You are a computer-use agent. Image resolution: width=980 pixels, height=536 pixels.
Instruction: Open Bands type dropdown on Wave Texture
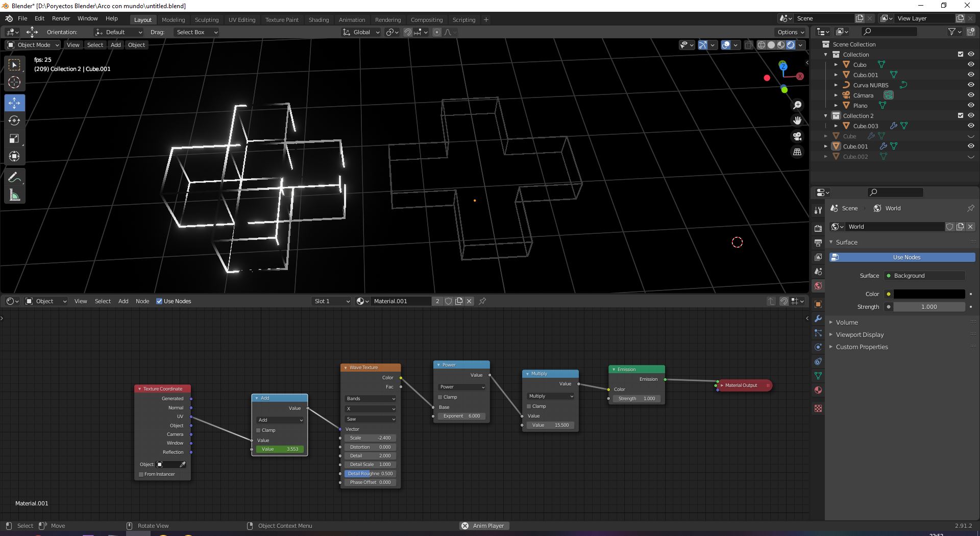[371, 399]
